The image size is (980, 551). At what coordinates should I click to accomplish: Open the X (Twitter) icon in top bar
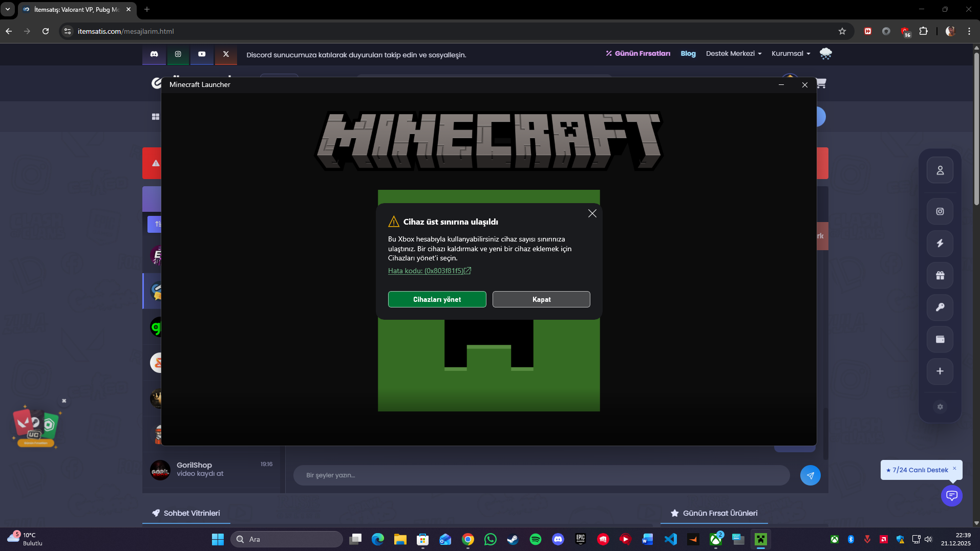[x=226, y=54]
